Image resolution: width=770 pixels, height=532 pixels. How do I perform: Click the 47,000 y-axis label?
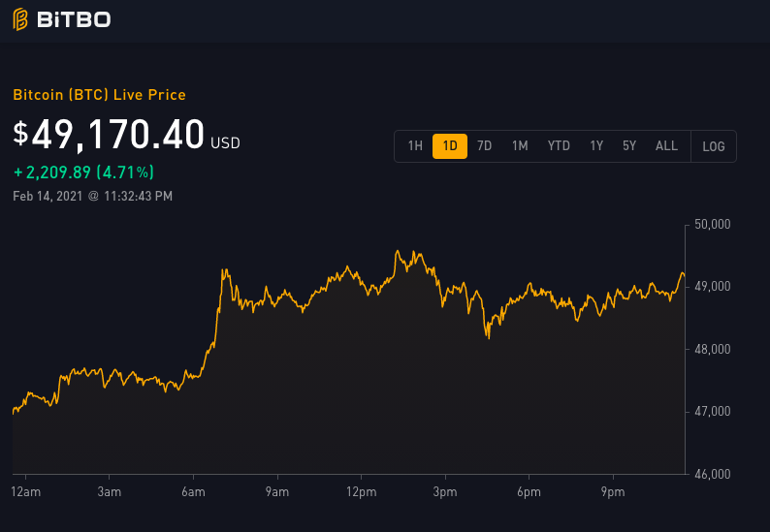coord(712,411)
